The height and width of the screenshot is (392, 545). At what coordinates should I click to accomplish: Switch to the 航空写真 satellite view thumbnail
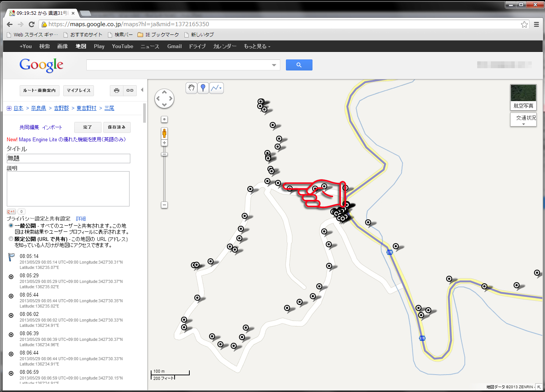click(523, 97)
